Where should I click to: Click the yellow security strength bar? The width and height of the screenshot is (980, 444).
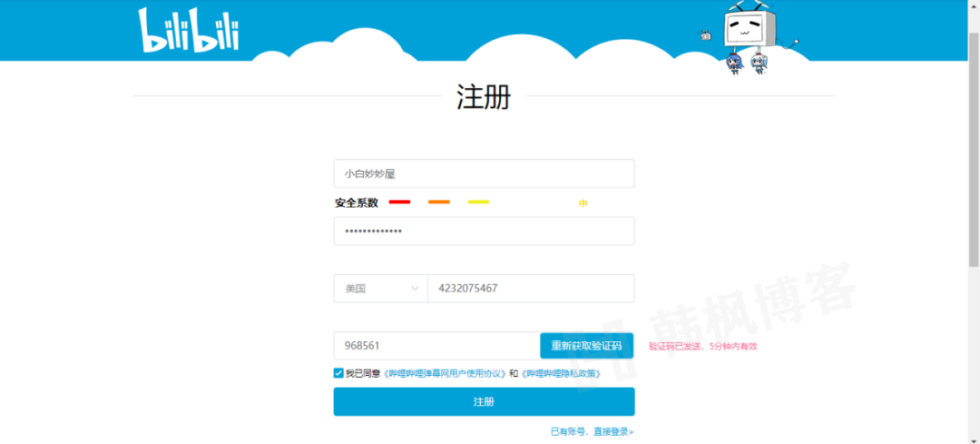point(478,202)
